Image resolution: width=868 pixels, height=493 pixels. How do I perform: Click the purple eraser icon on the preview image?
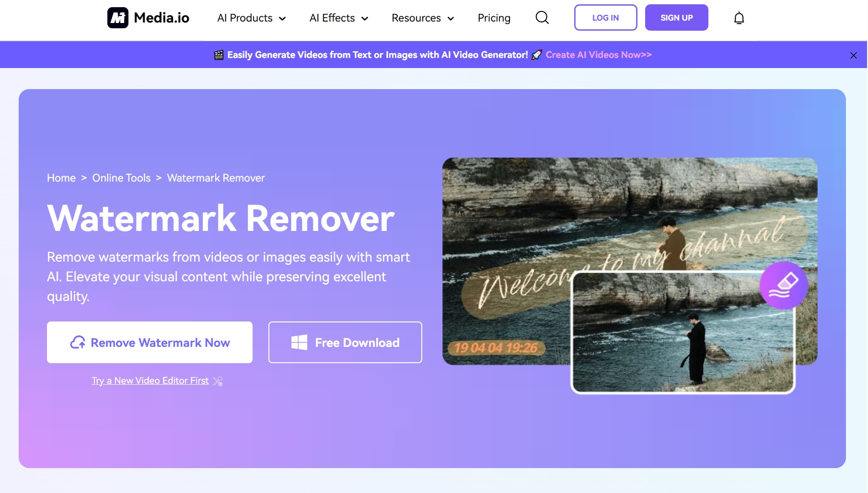(783, 285)
